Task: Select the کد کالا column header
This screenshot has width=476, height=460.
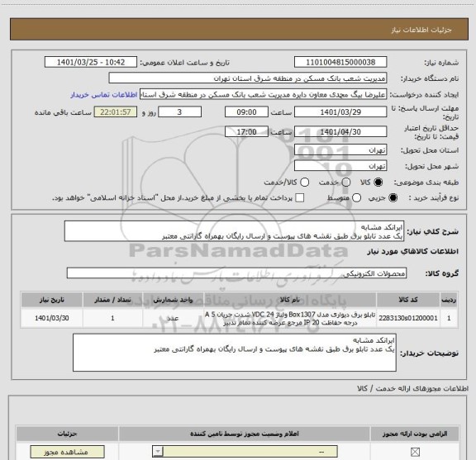Action: coord(408,300)
